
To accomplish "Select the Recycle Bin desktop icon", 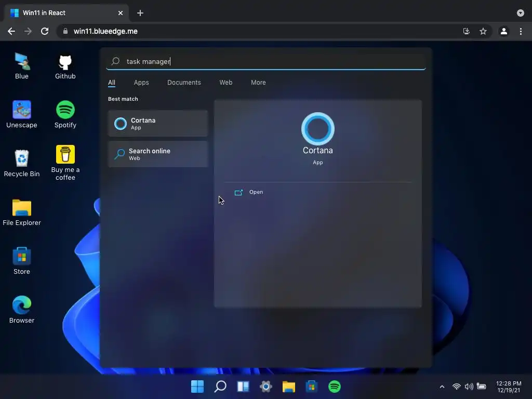I will tap(22, 163).
